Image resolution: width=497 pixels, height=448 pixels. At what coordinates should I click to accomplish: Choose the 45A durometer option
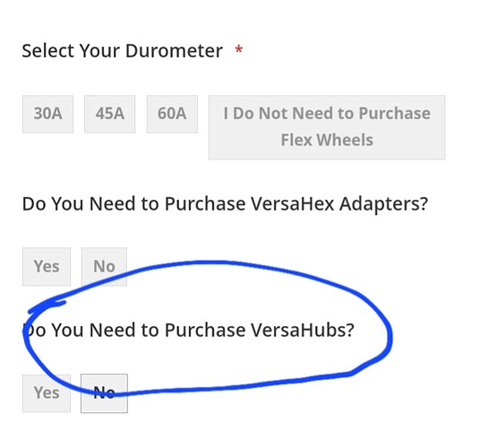click(x=109, y=114)
